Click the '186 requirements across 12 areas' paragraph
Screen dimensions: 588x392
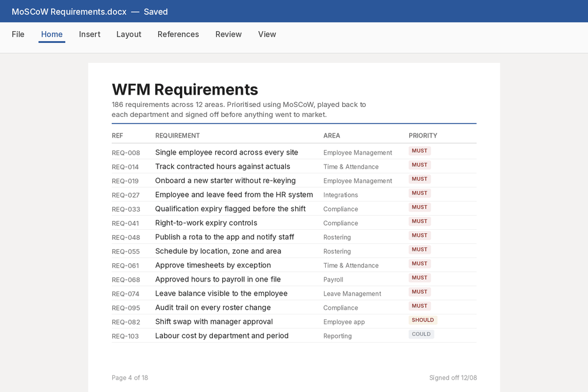239,109
